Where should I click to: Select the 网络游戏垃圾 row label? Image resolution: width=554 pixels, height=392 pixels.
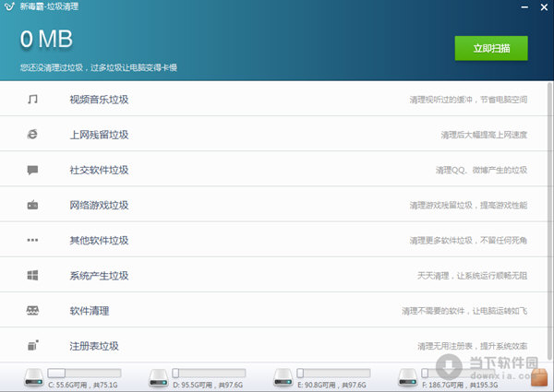pyautogui.click(x=99, y=205)
